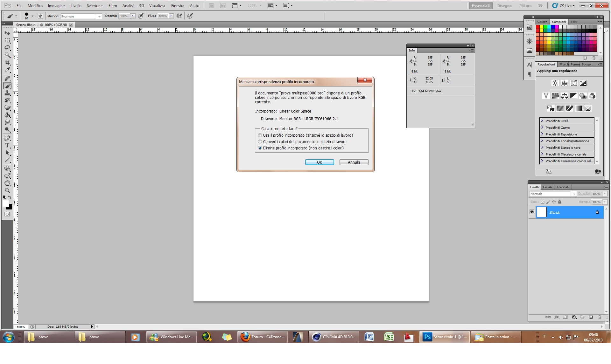Choose 'Usa il profilo incorporato' option
The image size is (611, 364).
[260, 135]
